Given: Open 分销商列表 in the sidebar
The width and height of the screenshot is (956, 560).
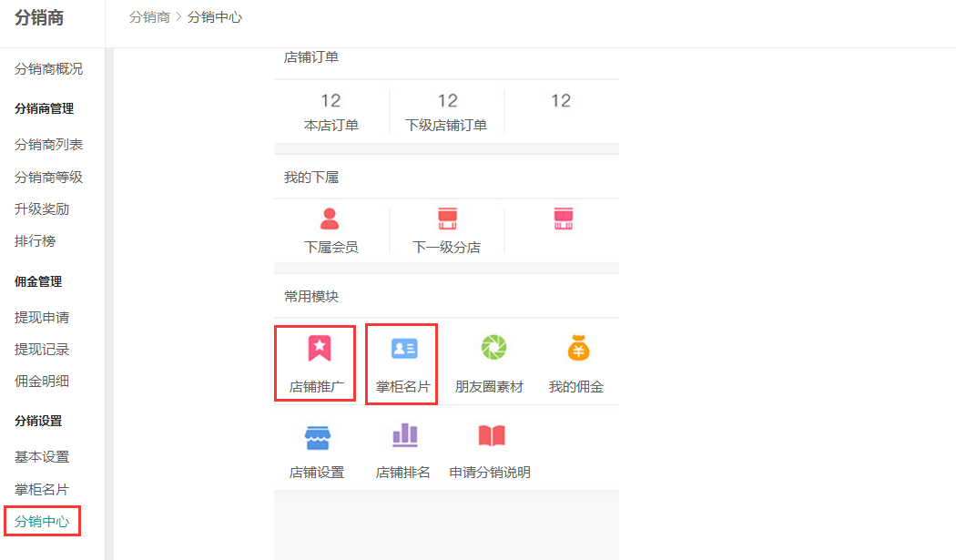Looking at the screenshot, I should [48, 145].
